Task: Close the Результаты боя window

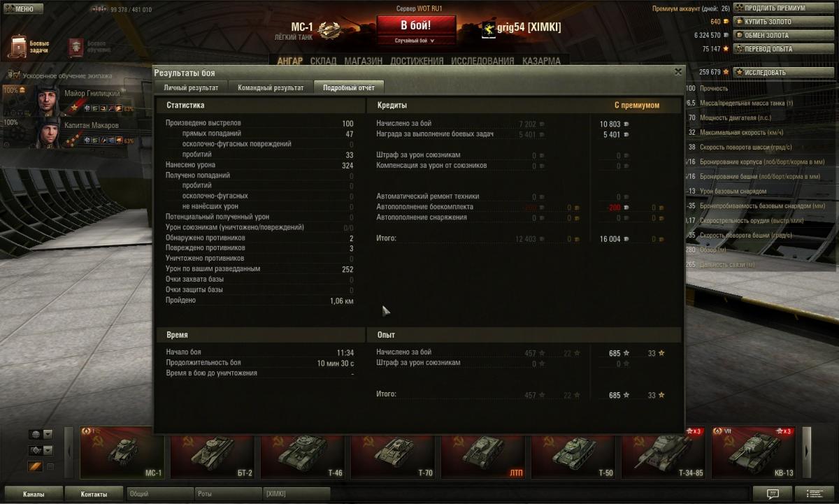Action: coord(677,72)
